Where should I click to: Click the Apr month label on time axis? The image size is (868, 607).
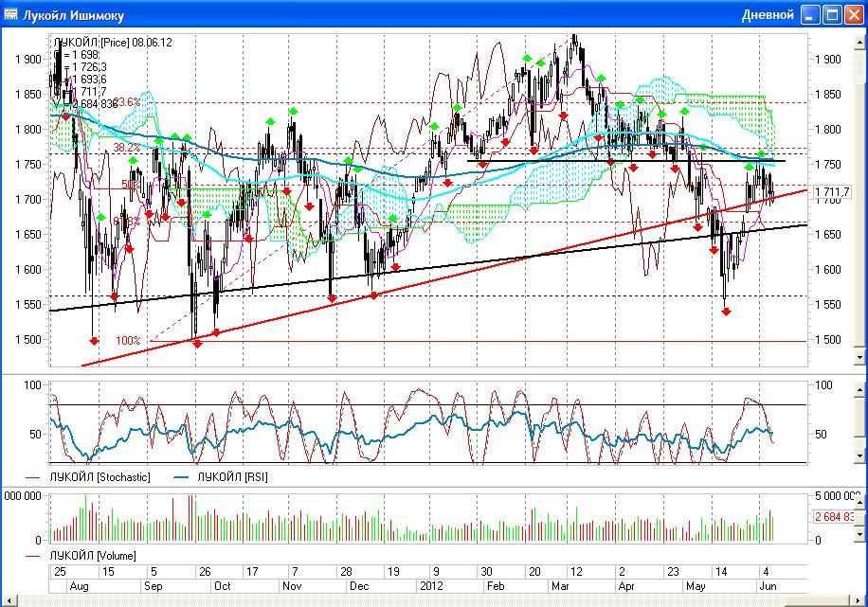[x=626, y=586]
